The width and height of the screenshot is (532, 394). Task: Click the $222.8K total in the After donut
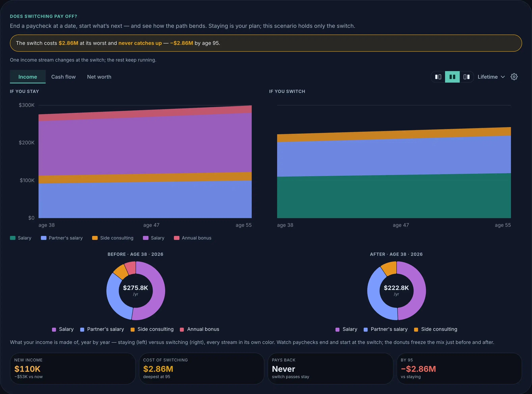[396, 288]
